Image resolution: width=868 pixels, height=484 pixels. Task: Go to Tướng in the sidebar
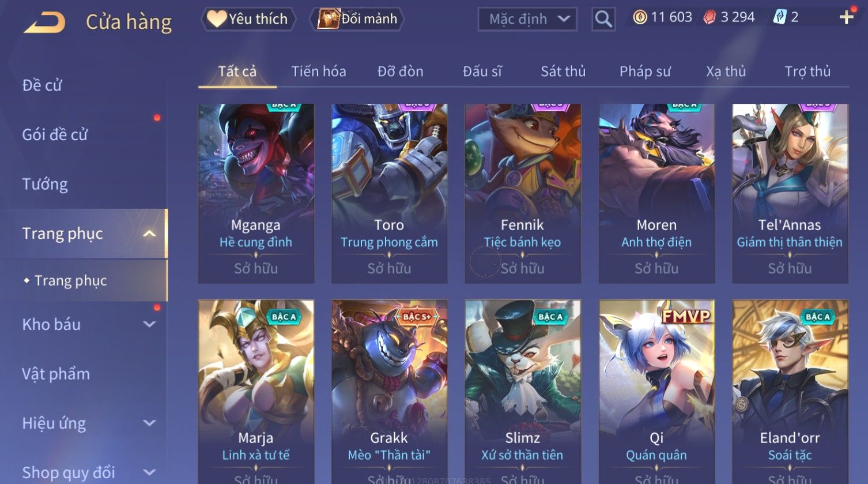[x=45, y=184]
